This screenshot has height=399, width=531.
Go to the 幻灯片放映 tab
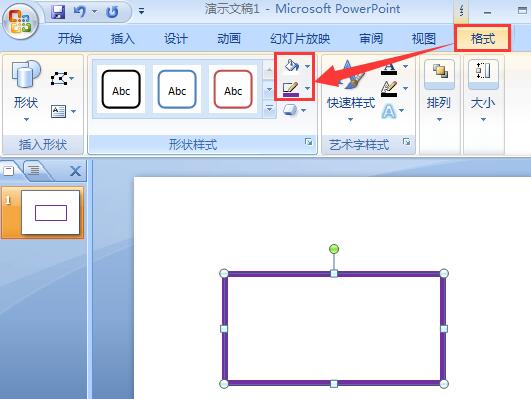coord(300,39)
